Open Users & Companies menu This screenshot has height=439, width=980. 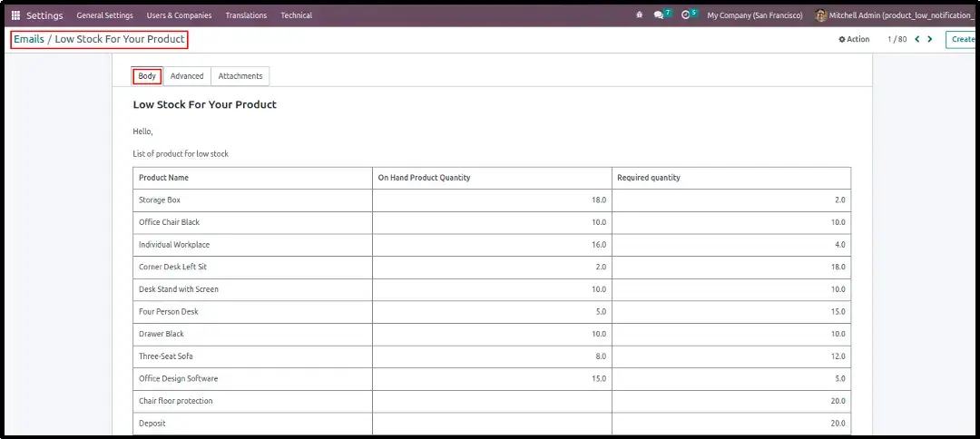pyautogui.click(x=180, y=15)
